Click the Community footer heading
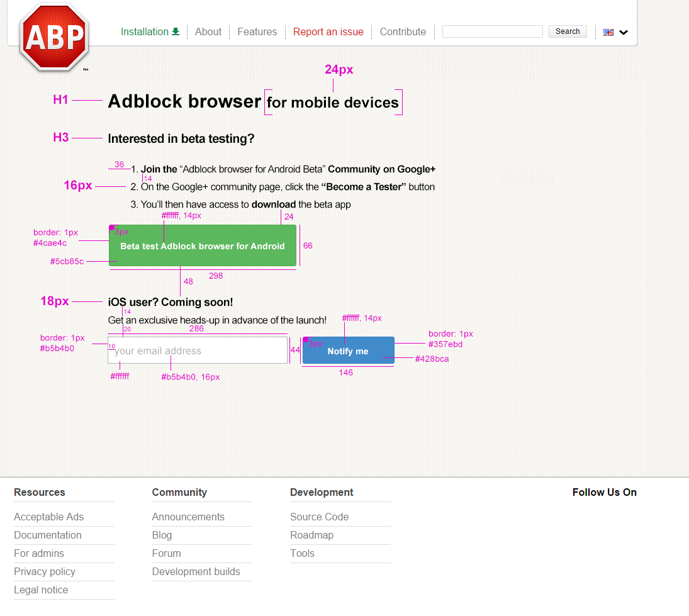689x616 pixels. tap(179, 492)
